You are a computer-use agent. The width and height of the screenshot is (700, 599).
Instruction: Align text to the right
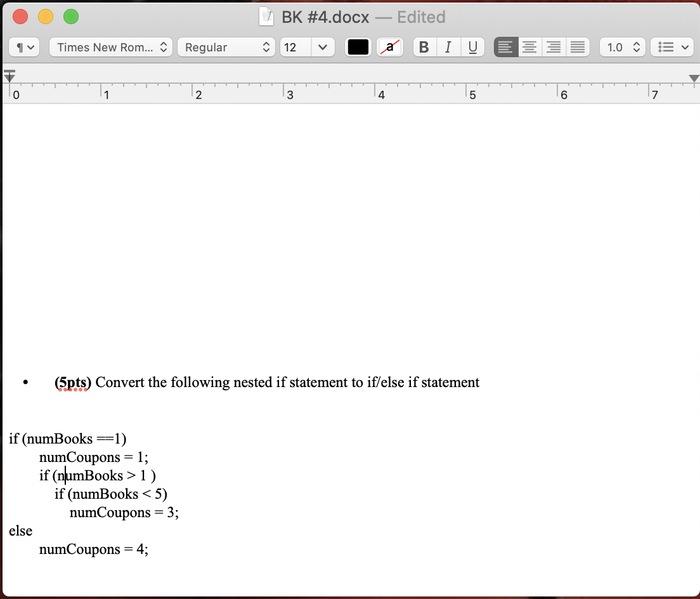(554, 47)
